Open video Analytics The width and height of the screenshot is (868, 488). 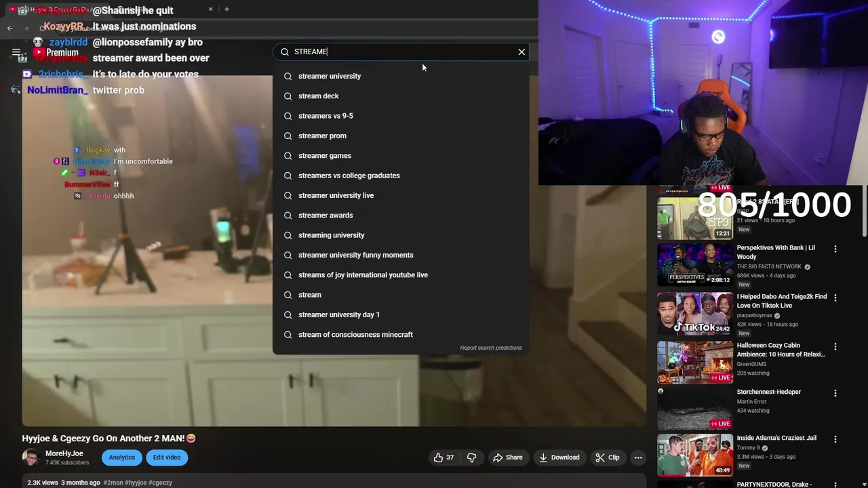122,457
